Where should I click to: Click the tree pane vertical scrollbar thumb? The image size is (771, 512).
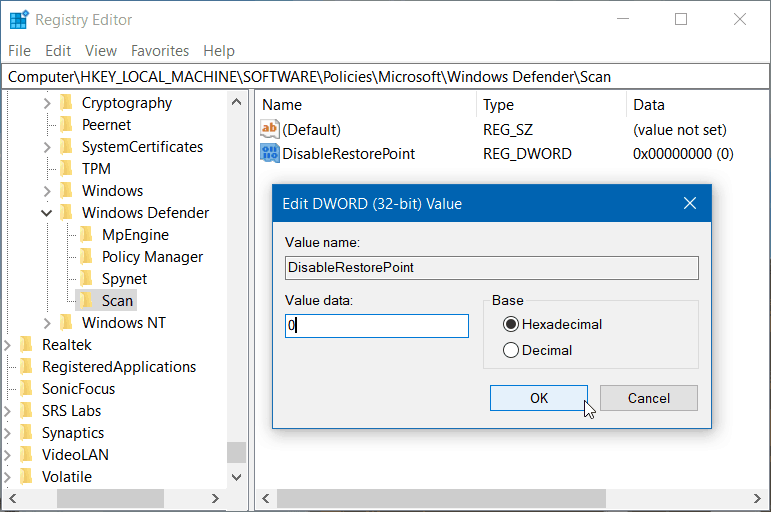coord(237,452)
